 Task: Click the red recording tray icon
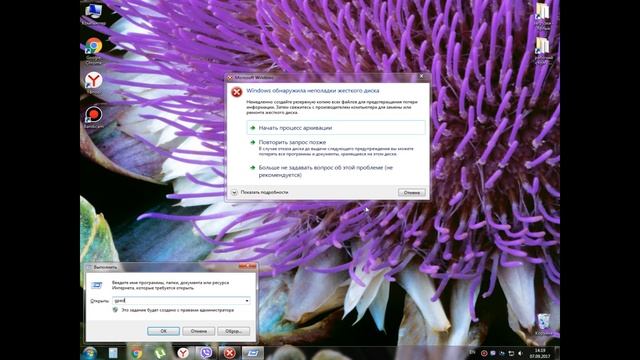pos(484,353)
